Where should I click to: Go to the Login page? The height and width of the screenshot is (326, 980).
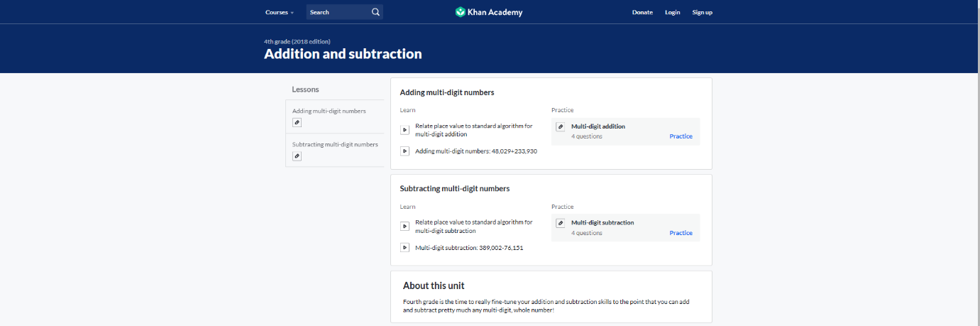tap(672, 12)
